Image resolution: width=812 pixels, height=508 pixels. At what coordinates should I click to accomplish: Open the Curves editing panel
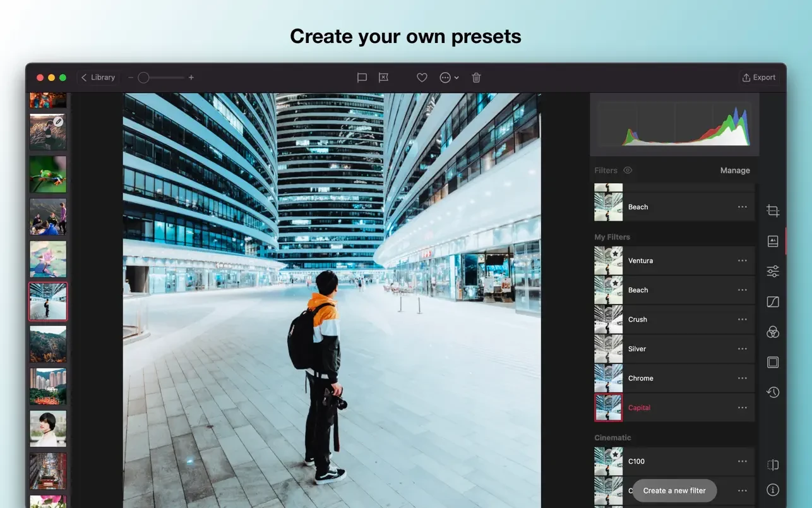773,301
